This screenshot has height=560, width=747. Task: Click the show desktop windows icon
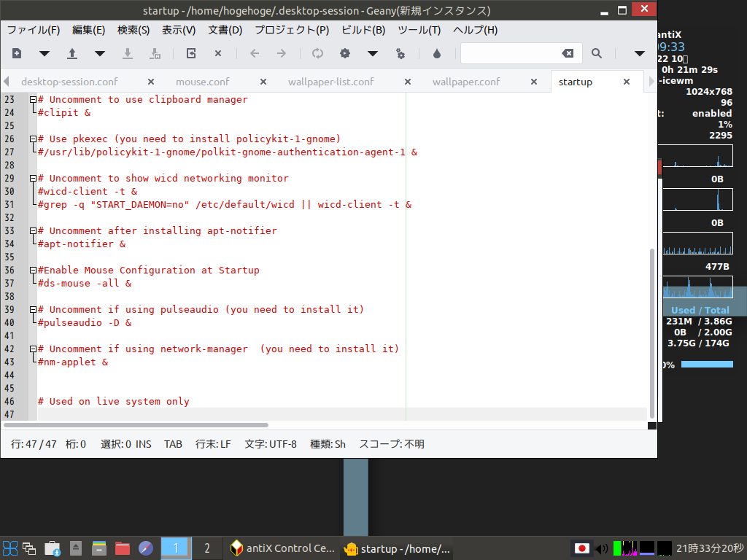tap(29, 548)
